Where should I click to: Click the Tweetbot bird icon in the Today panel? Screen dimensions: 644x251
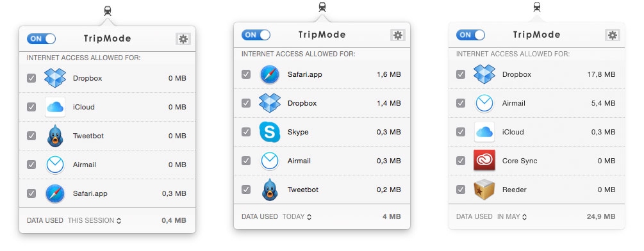[270, 190]
